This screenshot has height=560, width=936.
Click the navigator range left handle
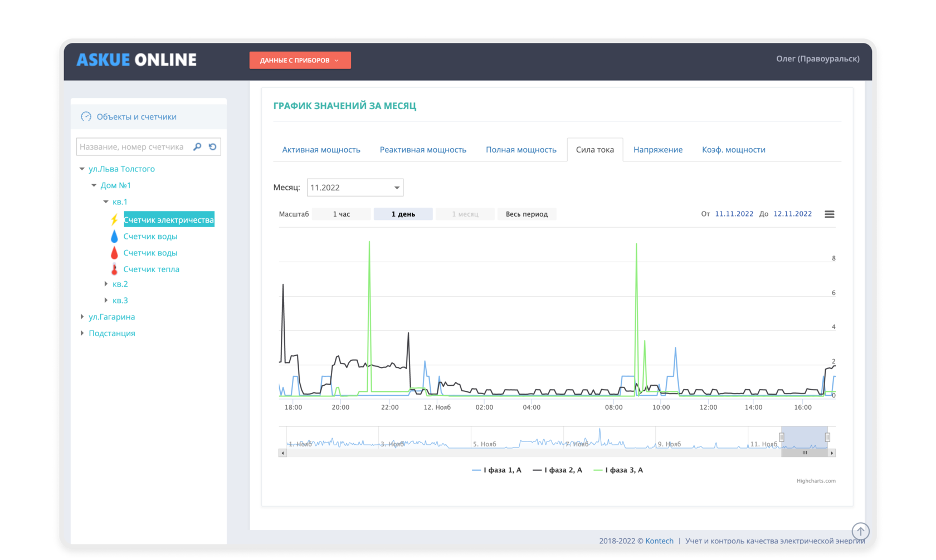pos(782,438)
